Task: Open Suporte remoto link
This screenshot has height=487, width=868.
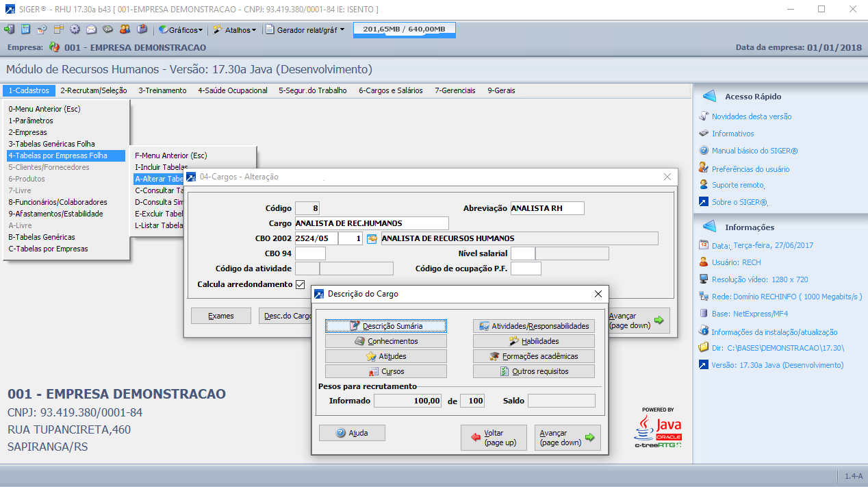Action: tap(737, 185)
